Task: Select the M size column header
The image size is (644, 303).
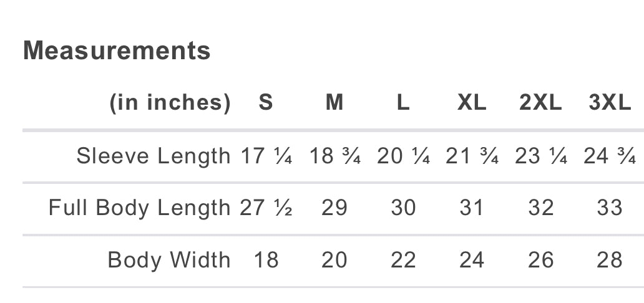Action: pyautogui.click(x=334, y=102)
